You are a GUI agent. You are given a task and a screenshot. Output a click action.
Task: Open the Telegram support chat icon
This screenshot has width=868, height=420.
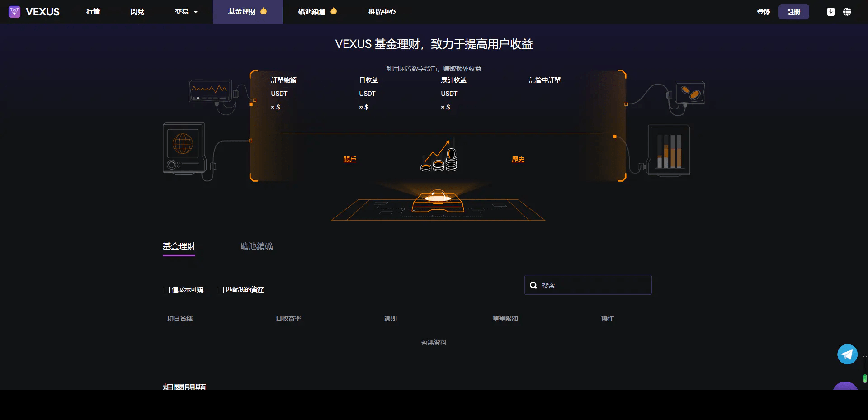pyautogui.click(x=847, y=354)
